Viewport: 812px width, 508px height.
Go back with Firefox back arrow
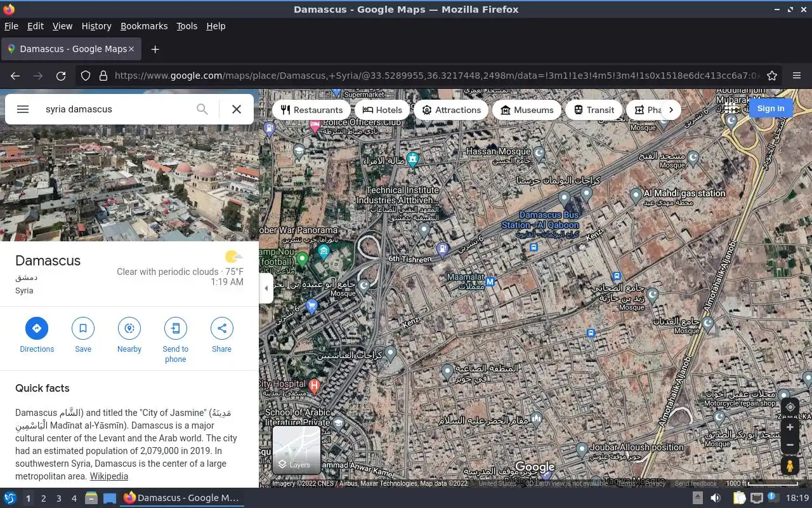click(15, 76)
